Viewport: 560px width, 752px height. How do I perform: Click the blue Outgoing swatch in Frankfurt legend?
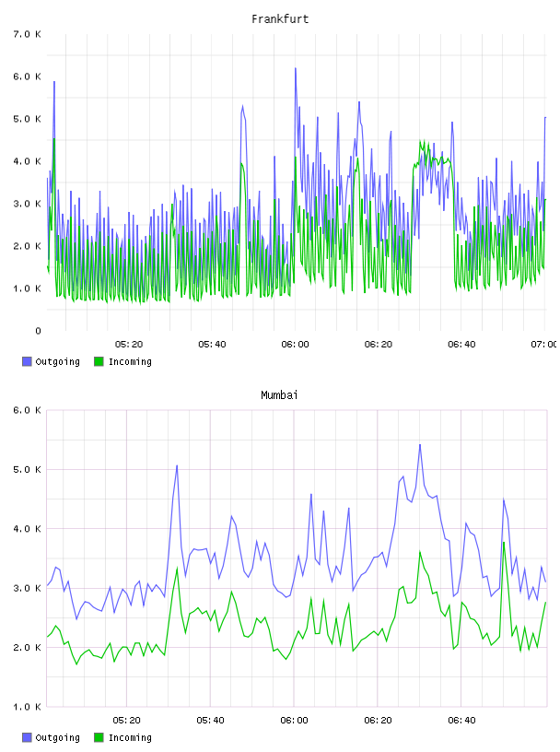[27, 361]
